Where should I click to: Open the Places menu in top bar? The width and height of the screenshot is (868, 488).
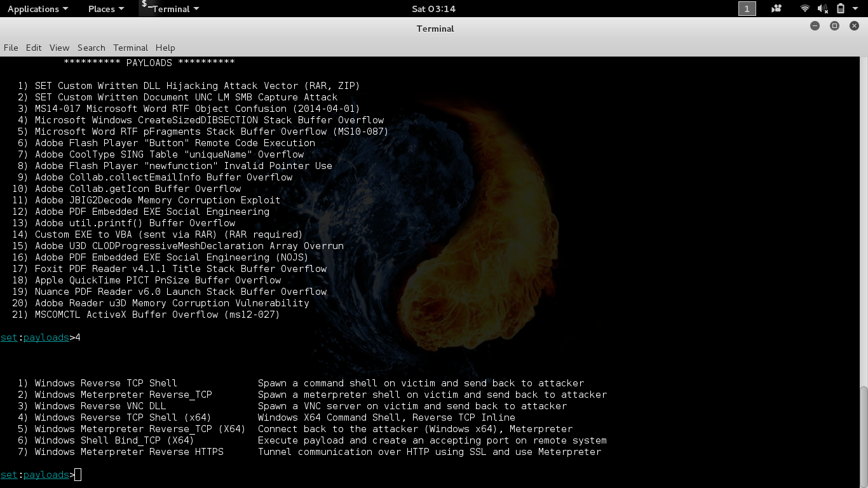click(x=106, y=9)
